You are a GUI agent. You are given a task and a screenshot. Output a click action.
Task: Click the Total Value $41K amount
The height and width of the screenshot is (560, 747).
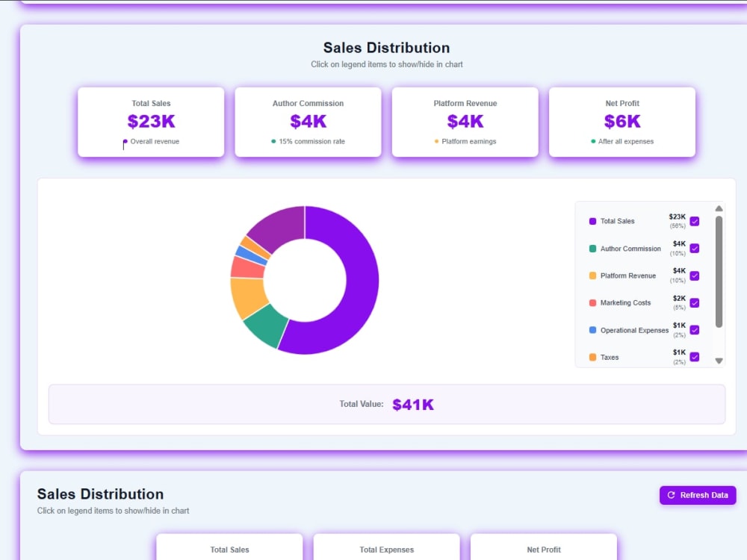pos(413,405)
